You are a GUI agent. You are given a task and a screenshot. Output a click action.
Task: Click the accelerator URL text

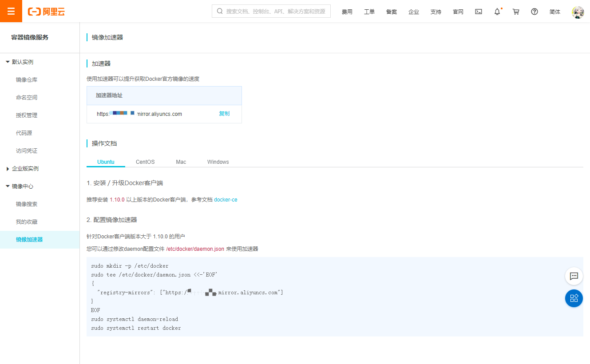(139, 114)
